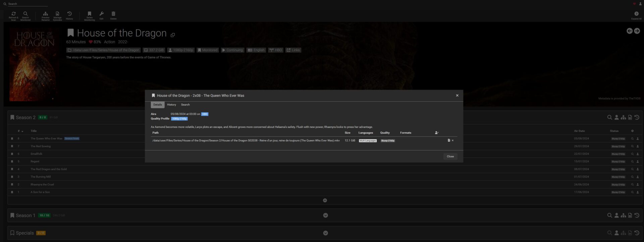Image resolution: width=644 pixels, height=242 pixels.
Task: Click the top Search input field
Action: coord(28,4)
